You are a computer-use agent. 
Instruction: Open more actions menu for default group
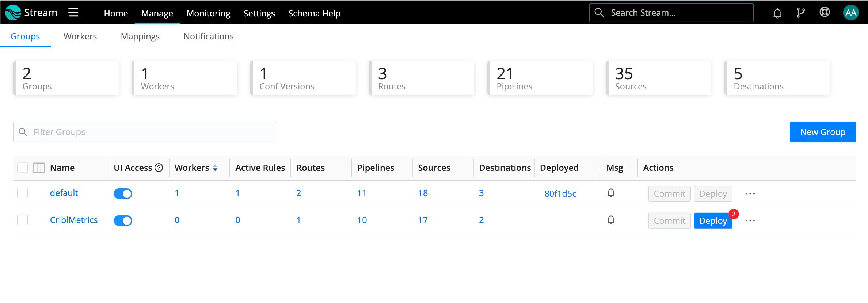tap(750, 193)
